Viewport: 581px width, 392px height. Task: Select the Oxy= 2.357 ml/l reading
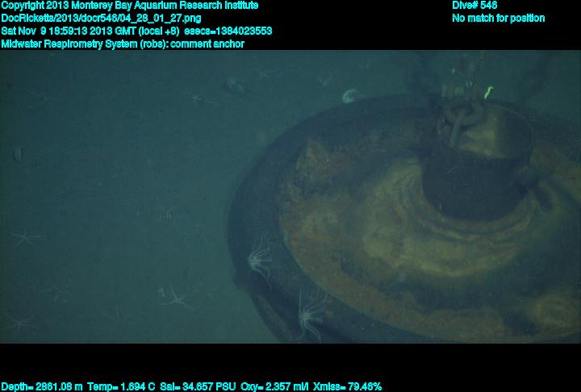tap(274, 387)
